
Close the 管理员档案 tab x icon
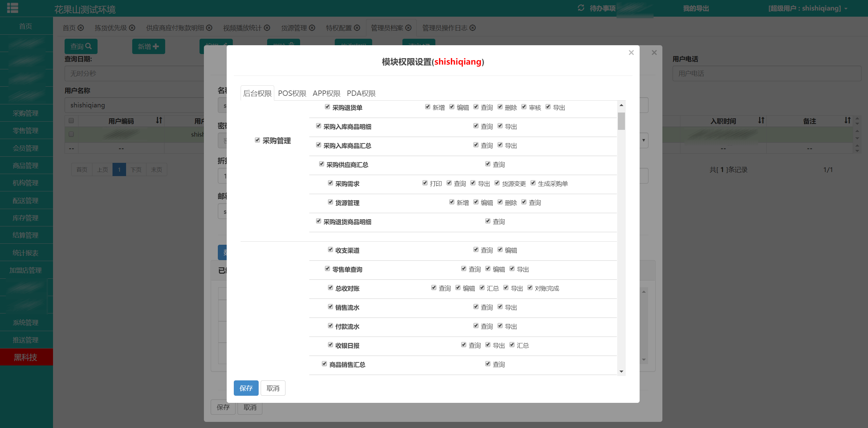(x=409, y=28)
